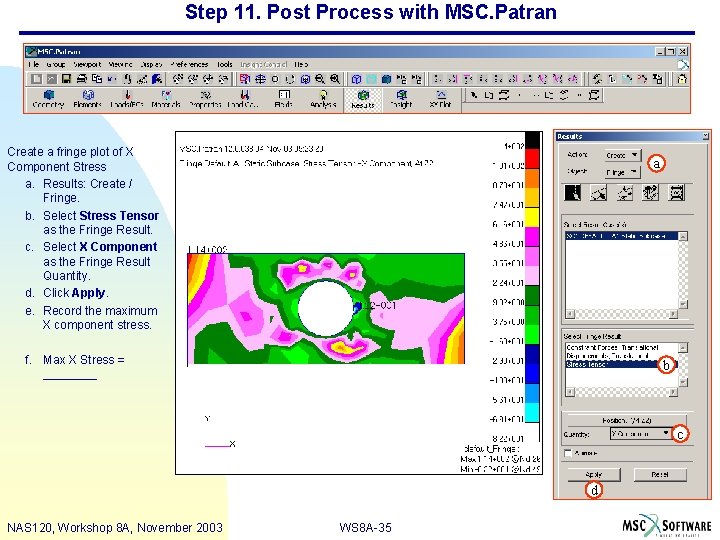
Task: Open the Tools menu
Action: (x=225, y=64)
